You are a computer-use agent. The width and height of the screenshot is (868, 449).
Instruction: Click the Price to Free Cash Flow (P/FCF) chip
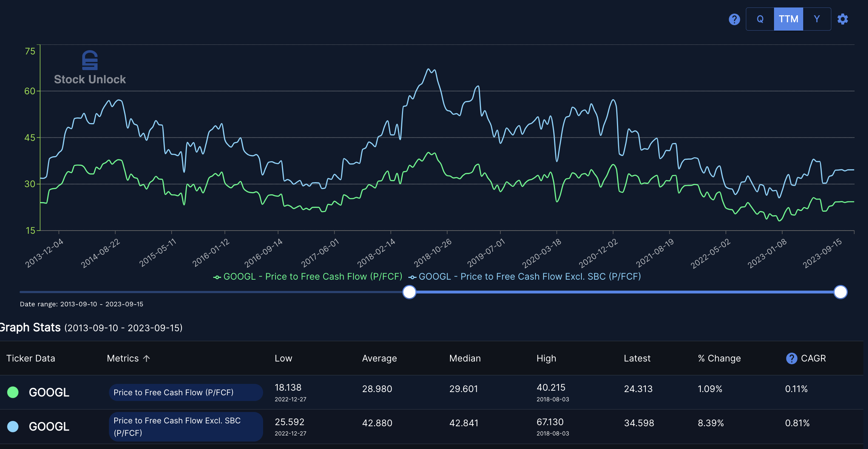point(186,392)
